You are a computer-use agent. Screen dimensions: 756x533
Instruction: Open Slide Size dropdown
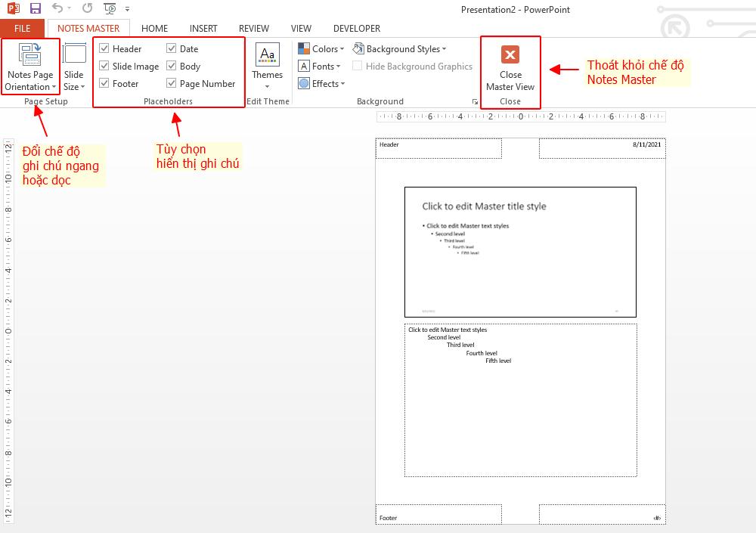click(74, 67)
